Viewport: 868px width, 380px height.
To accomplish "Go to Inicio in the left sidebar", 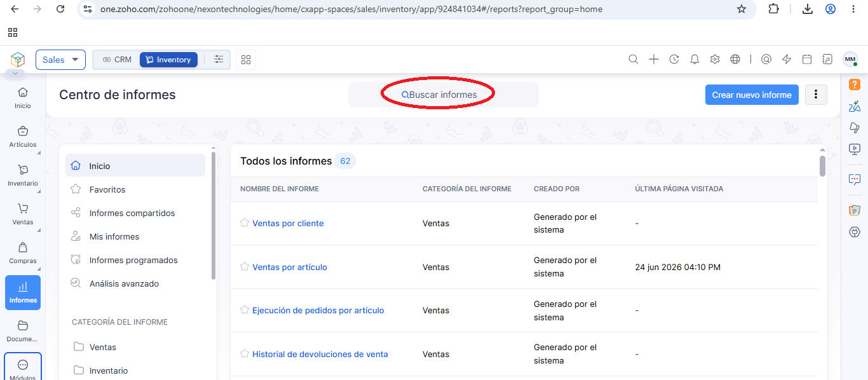I will pos(23,98).
